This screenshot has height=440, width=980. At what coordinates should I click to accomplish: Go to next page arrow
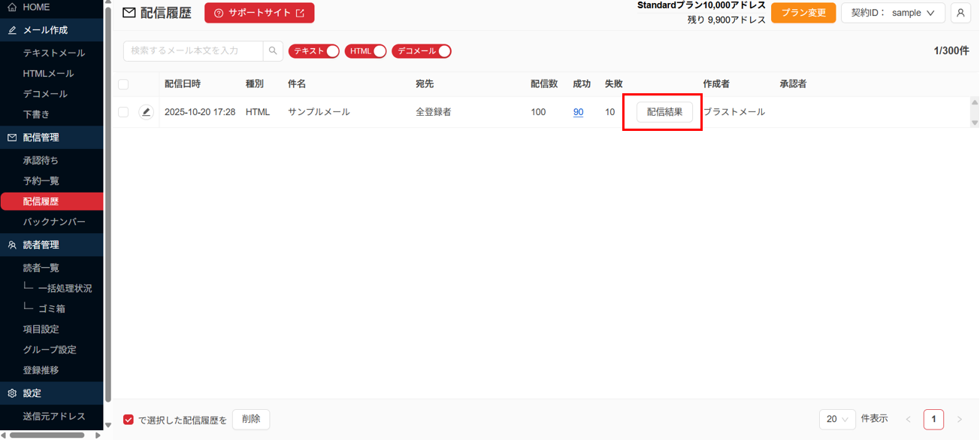[x=959, y=420]
